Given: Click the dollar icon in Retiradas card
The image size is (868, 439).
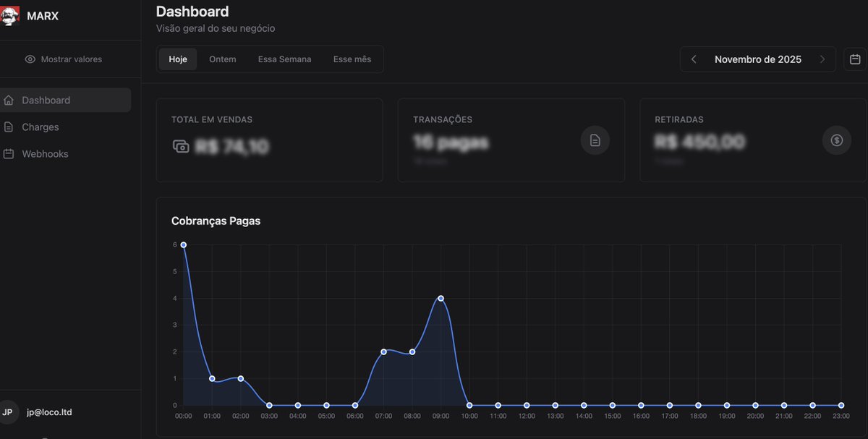Looking at the screenshot, I should [x=837, y=140].
